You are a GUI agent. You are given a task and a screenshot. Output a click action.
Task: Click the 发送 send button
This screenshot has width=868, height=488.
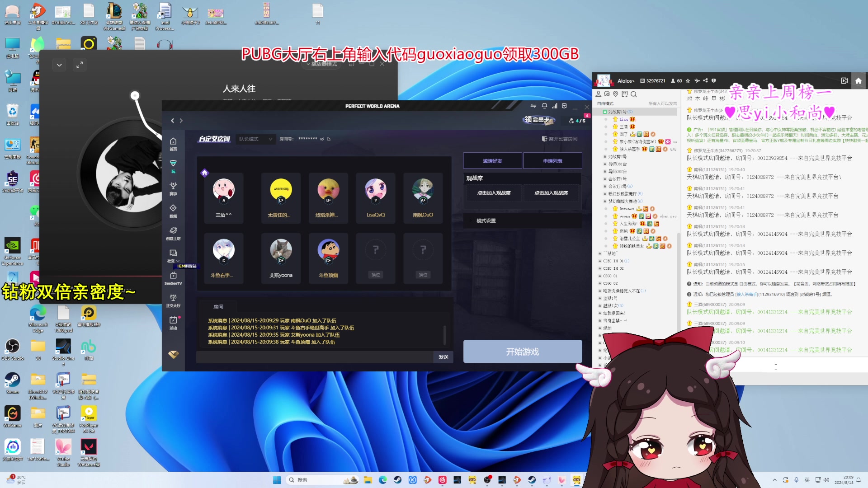point(443,357)
